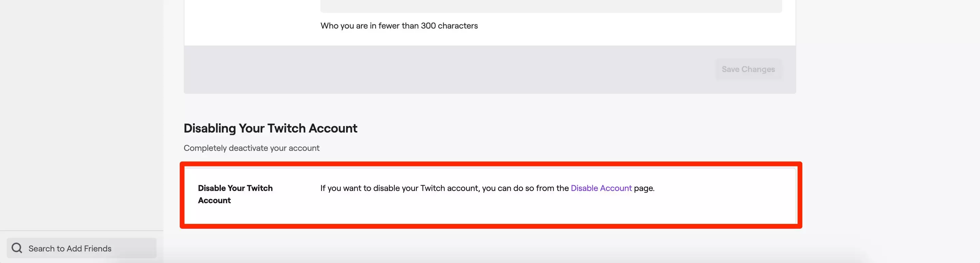
Task: Click the Save Changes button
Action: (x=748, y=69)
